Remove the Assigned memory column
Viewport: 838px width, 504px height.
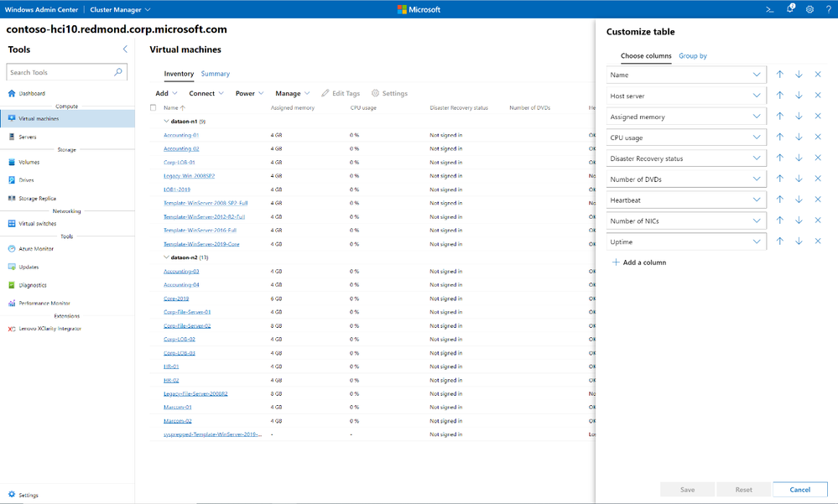pos(818,116)
